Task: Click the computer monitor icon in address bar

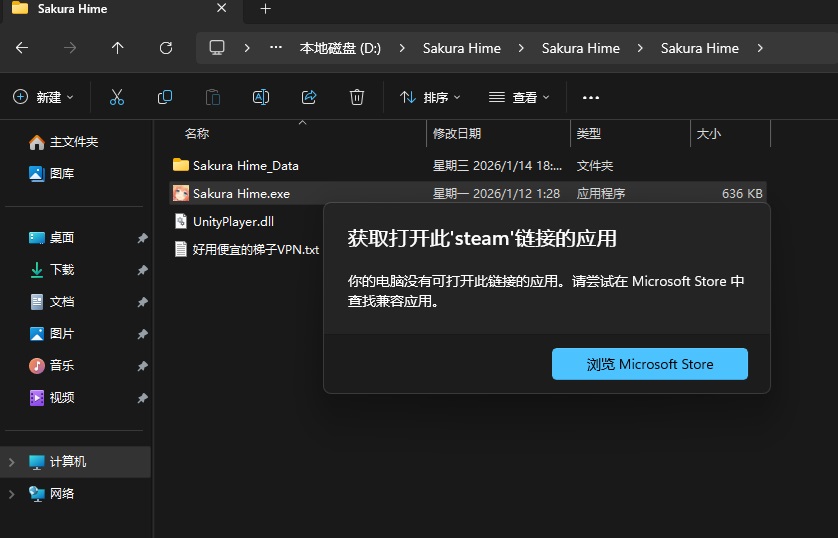Action: click(216, 48)
